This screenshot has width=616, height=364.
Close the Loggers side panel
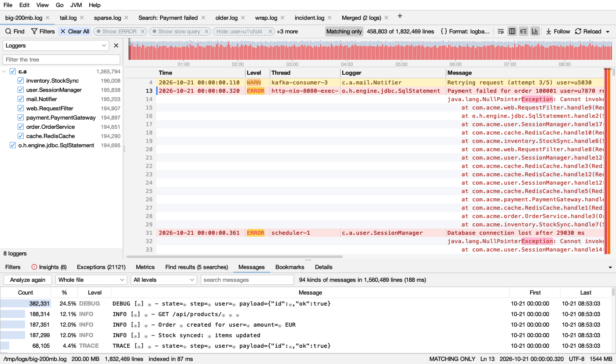(116, 45)
